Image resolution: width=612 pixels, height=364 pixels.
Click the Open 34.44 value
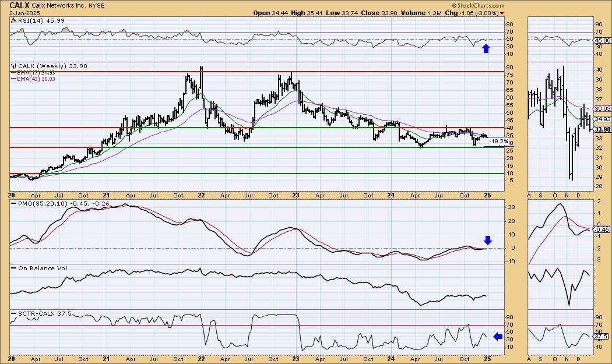coord(270,13)
